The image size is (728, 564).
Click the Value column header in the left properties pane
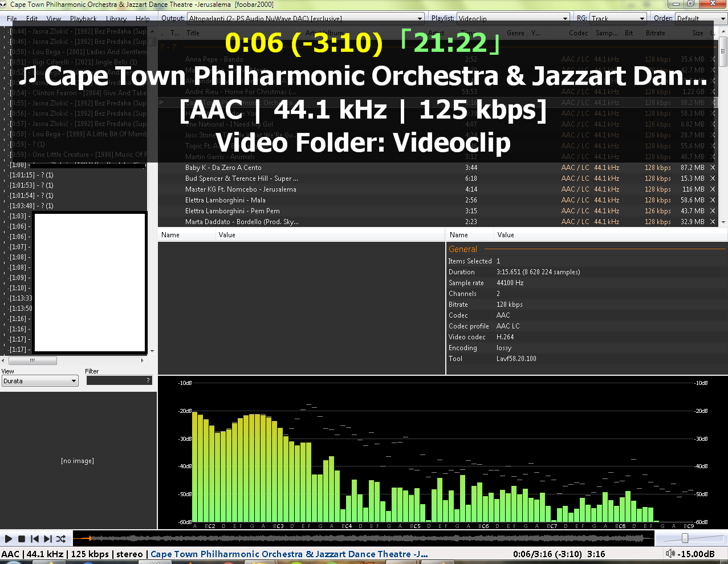[330, 235]
